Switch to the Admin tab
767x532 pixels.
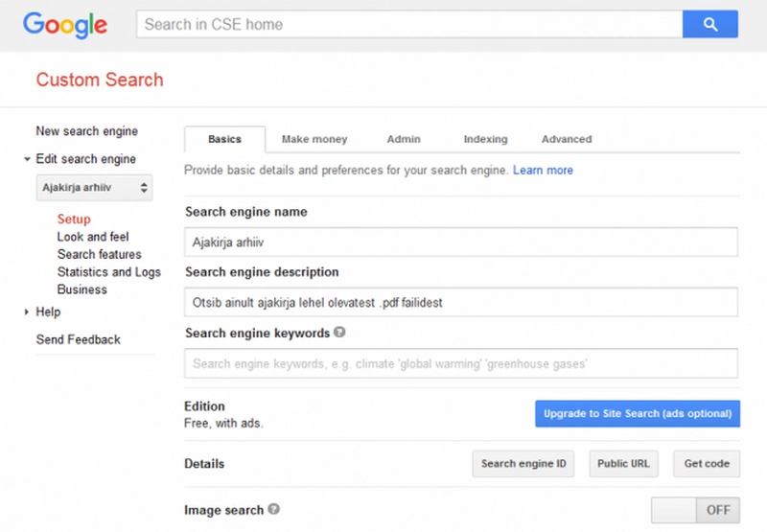pyautogui.click(x=404, y=139)
